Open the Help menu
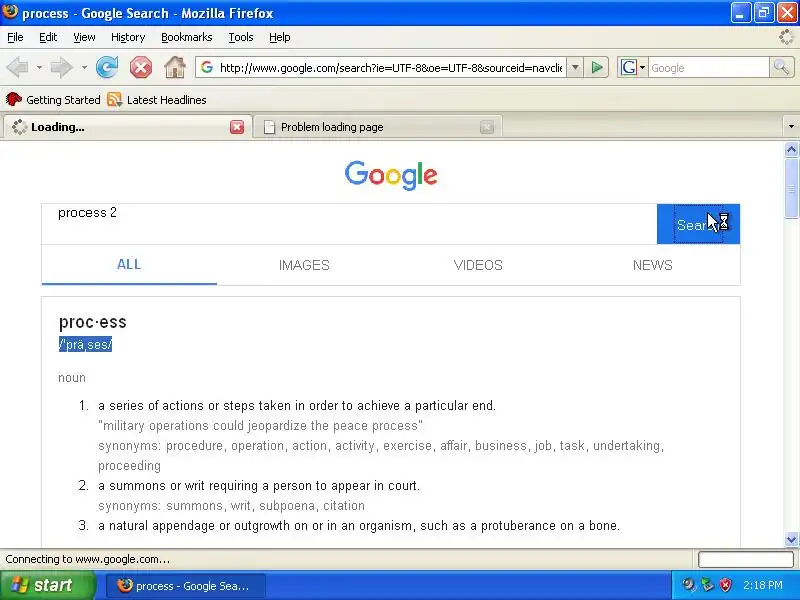The width and height of the screenshot is (800, 600). click(x=280, y=37)
